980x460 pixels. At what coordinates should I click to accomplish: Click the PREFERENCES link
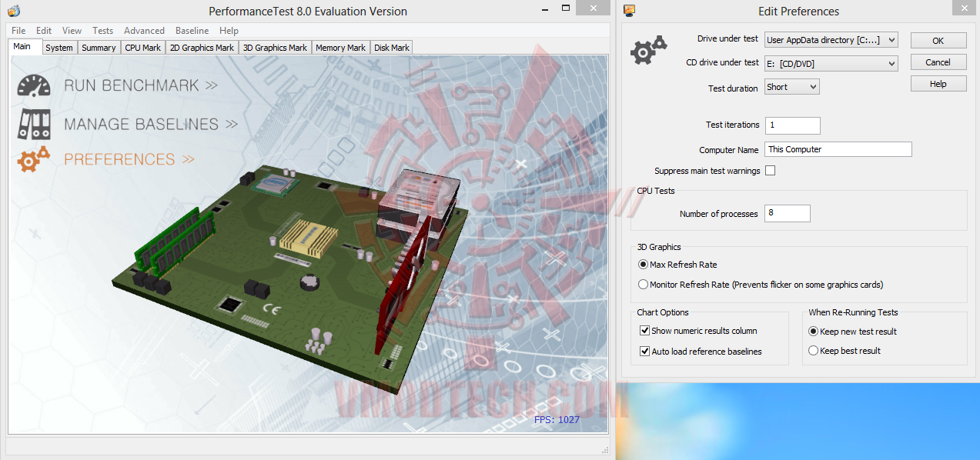[x=129, y=159]
